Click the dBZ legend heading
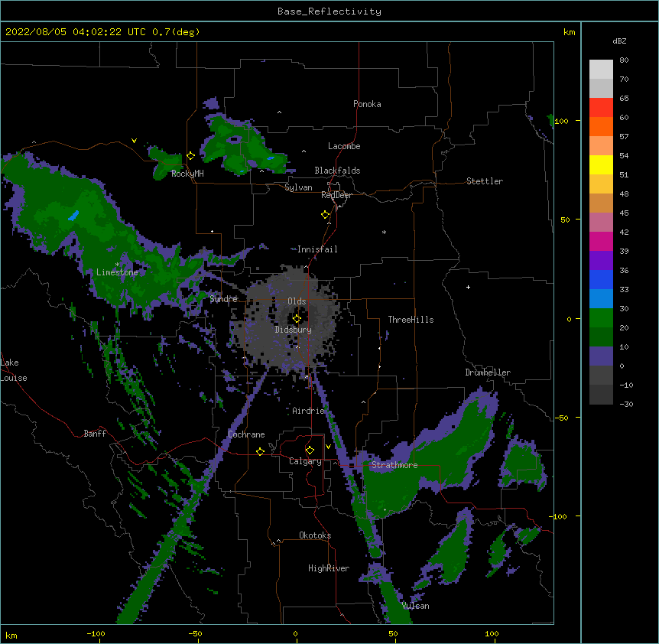 click(619, 41)
